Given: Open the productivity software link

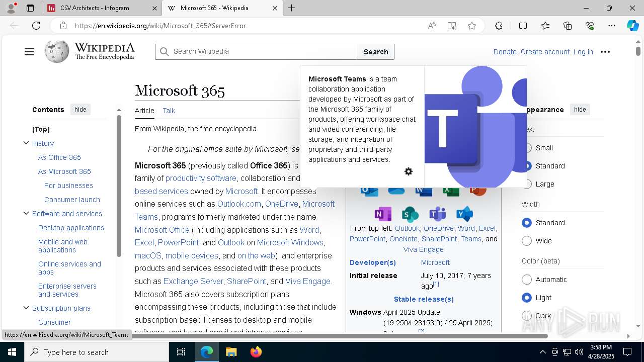Looking at the screenshot, I should (201, 178).
